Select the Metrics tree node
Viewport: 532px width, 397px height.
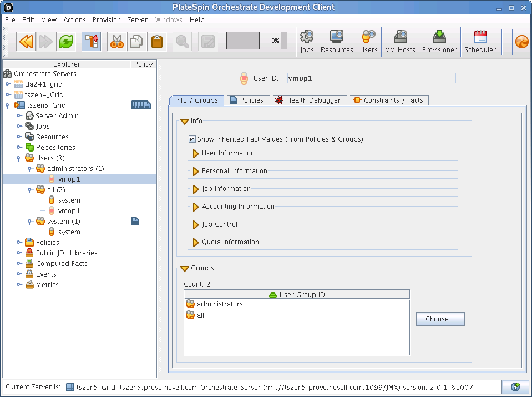tap(47, 284)
